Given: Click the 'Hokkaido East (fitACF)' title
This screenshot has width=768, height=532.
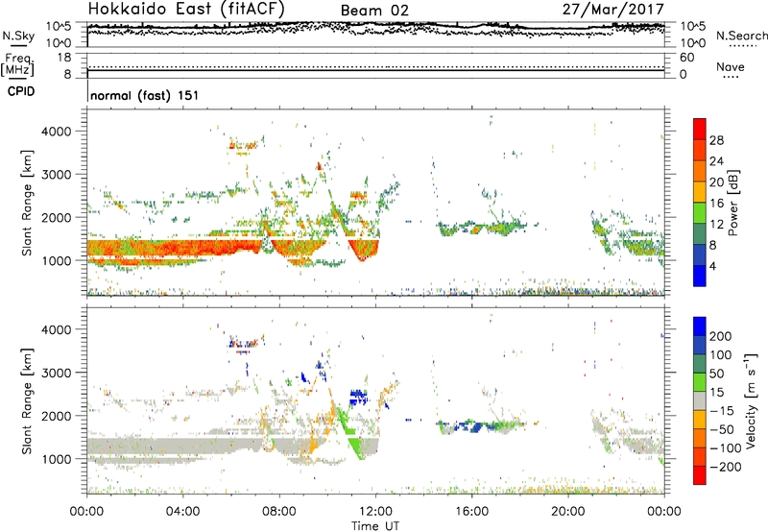Looking at the screenshot, I should pyautogui.click(x=186, y=9).
